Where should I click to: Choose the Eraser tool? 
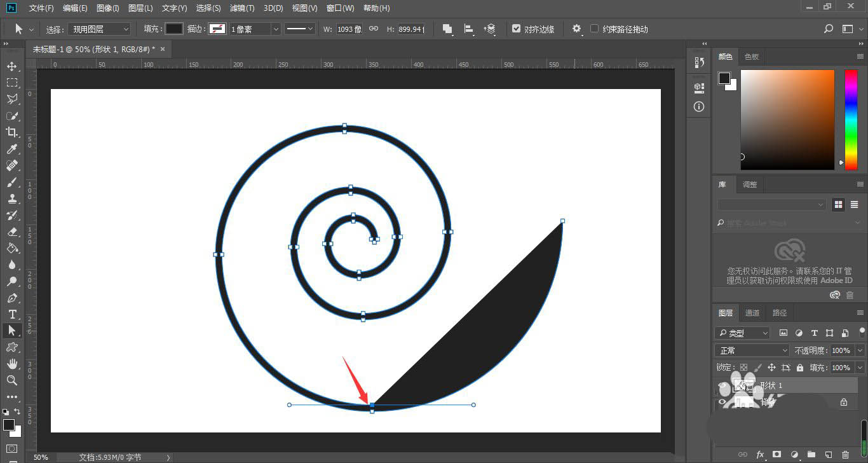pos(11,232)
